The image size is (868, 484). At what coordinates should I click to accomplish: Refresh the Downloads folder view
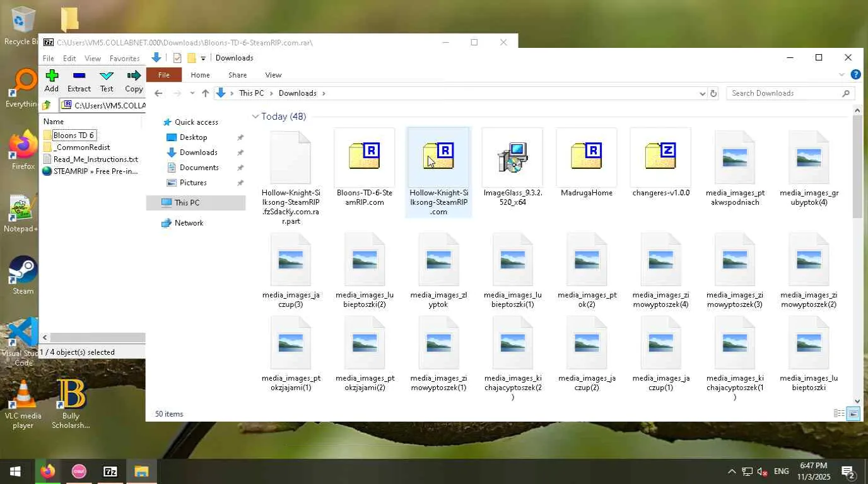713,93
